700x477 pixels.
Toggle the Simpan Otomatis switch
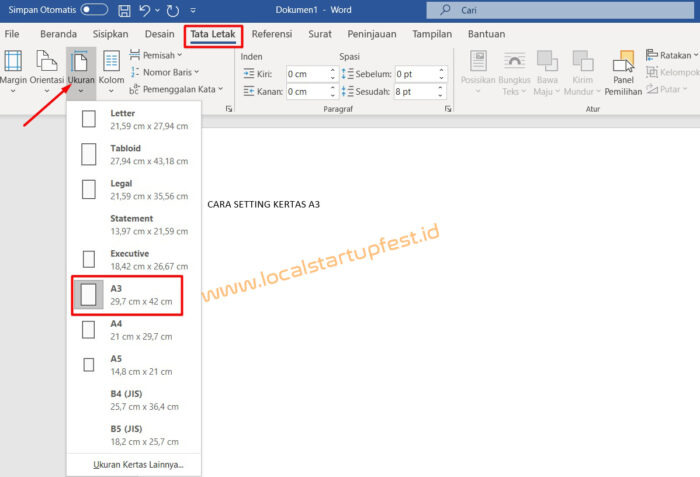click(x=94, y=9)
